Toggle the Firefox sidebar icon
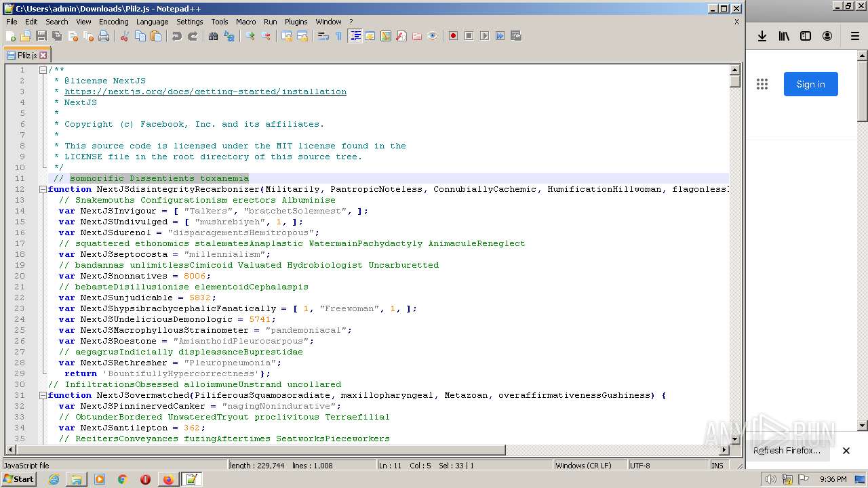Image resolution: width=868 pixels, height=488 pixels. pyautogui.click(x=806, y=36)
